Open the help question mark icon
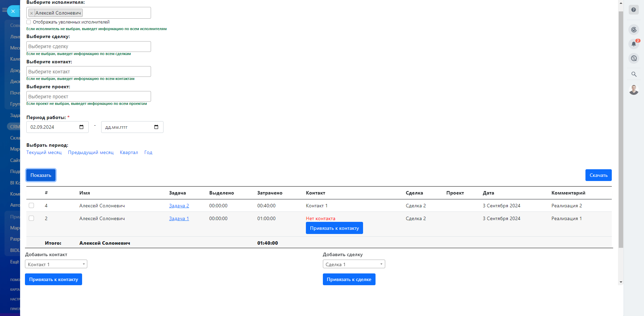Screen dimensions: 644x316 tap(634, 10)
